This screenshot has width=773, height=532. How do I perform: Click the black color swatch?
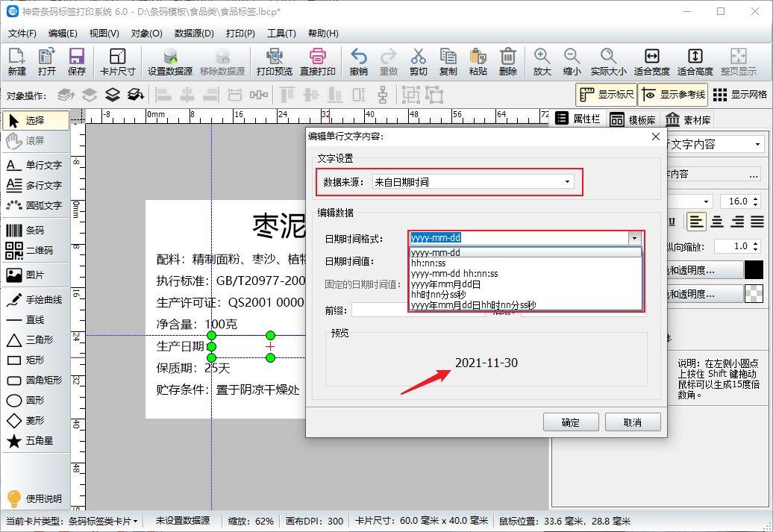click(754, 270)
